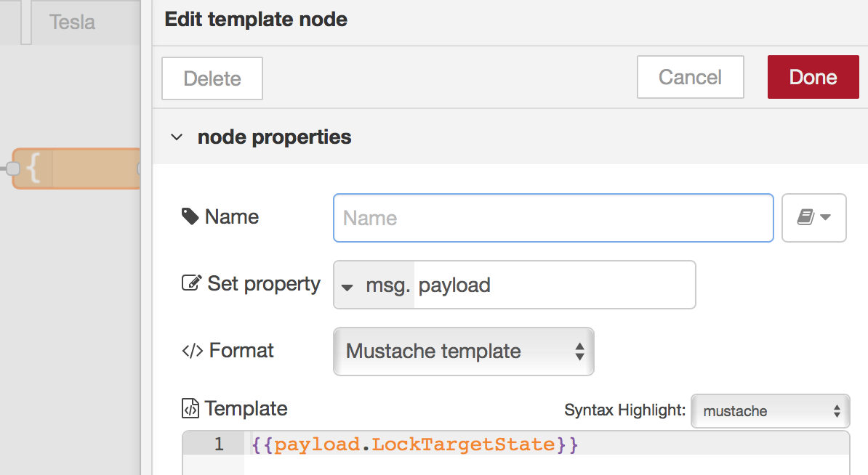Click the curly brace icon on the template node
The height and width of the screenshot is (475, 868).
tap(33, 169)
